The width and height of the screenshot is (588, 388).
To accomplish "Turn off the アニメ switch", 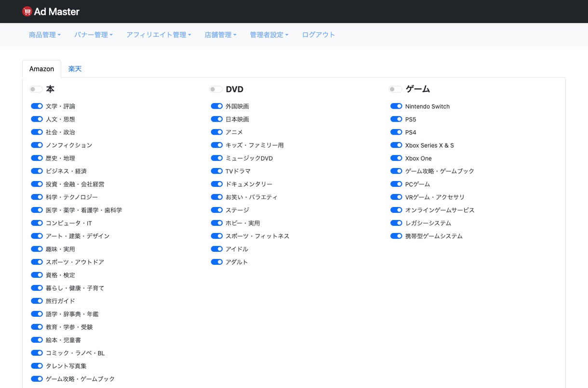I will click(x=217, y=132).
